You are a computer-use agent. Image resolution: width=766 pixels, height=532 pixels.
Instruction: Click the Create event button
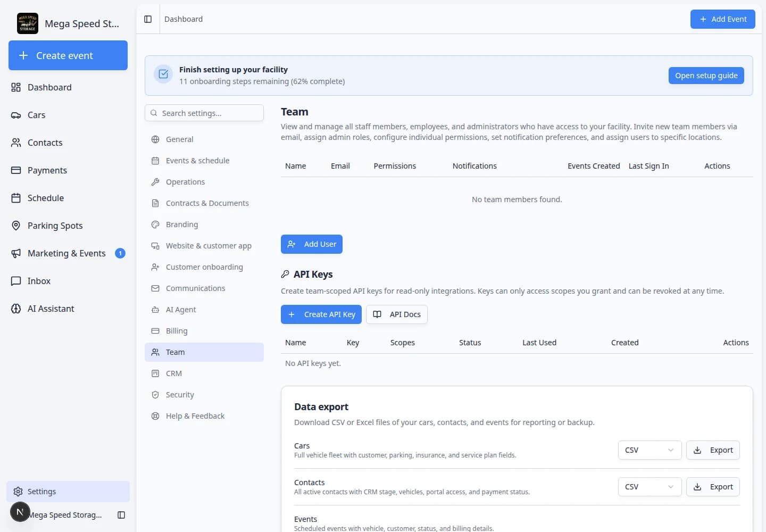[68, 55]
